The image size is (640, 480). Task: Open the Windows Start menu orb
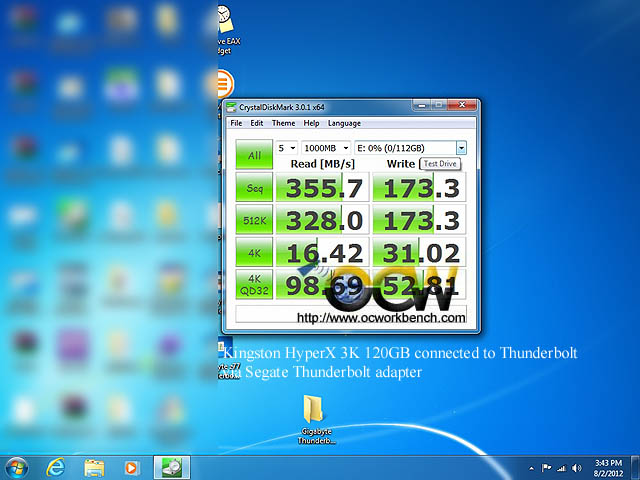click(16, 468)
